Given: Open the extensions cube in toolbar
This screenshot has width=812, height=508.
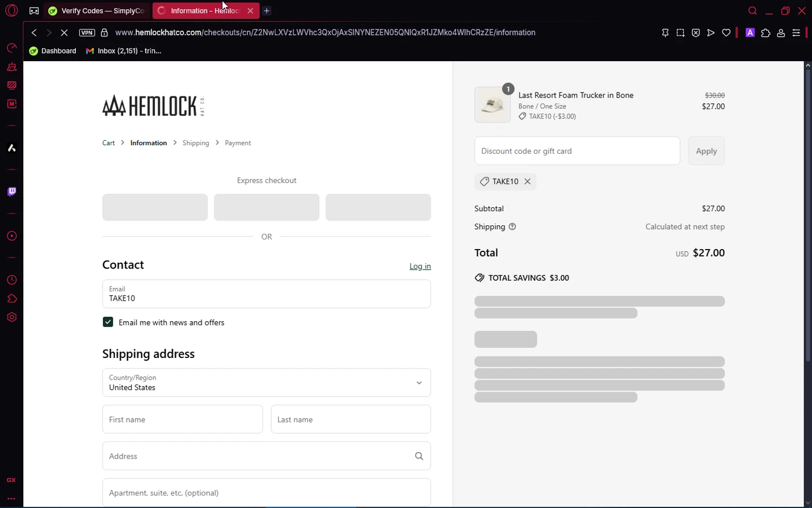Looking at the screenshot, I should (x=765, y=33).
